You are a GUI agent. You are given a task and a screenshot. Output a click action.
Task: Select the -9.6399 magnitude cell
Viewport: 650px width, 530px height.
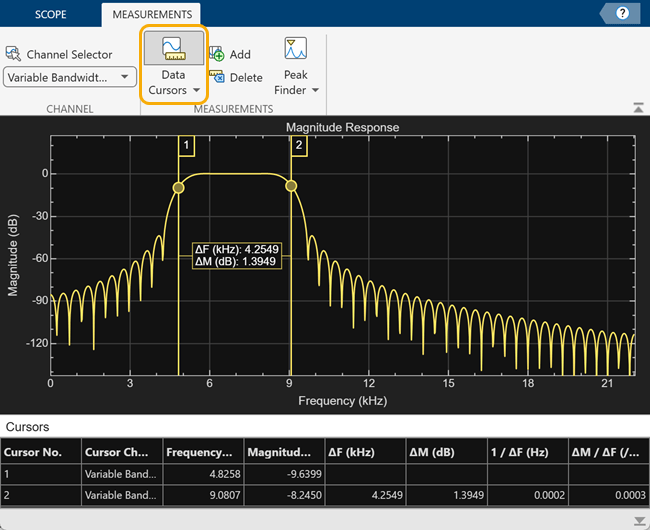(284, 474)
